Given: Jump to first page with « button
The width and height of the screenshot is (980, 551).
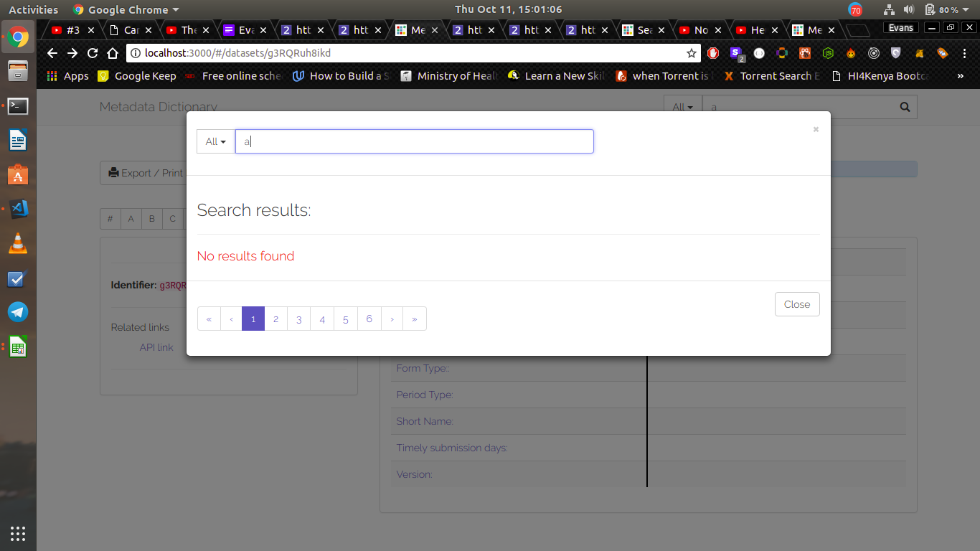Looking at the screenshot, I should pyautogui.click(x=209, y=319).
